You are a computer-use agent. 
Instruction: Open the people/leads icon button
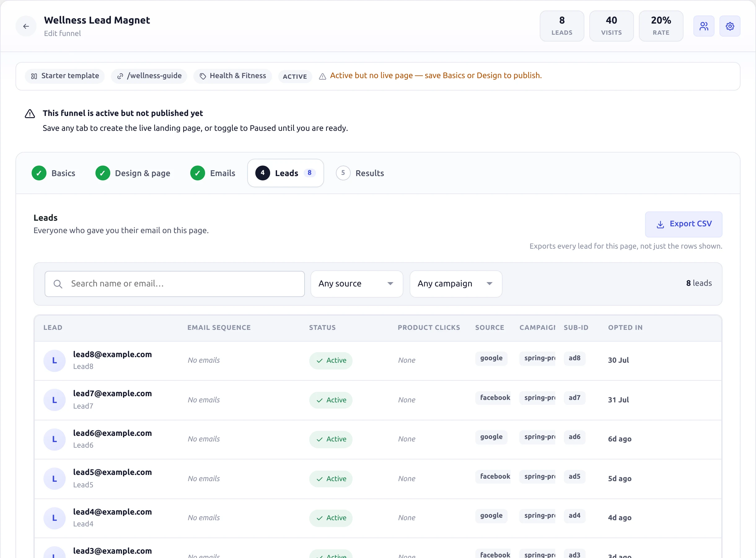704,26
